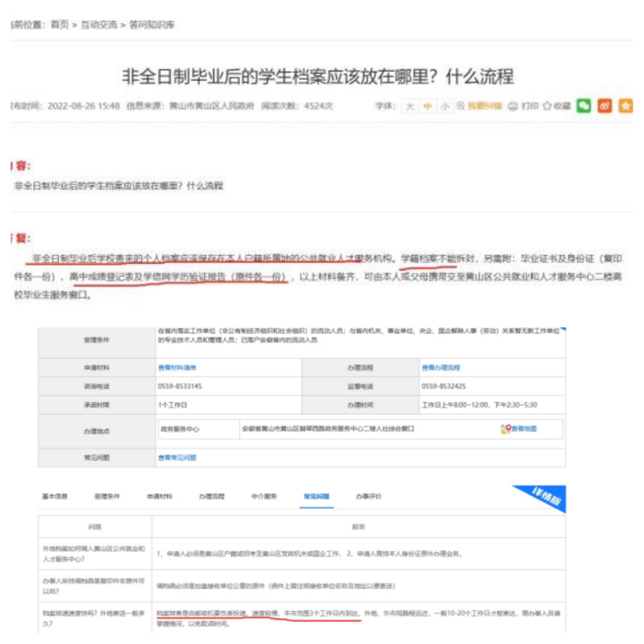Share article via green WeChat icon
Viewport: 644px width, 644px height.
click(x=583, y=106)
